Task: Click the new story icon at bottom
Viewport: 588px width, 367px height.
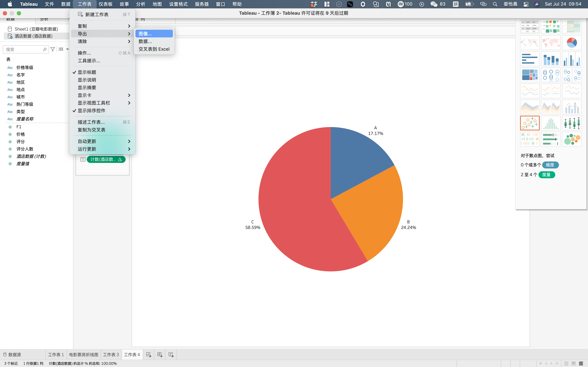Action: 171,355
